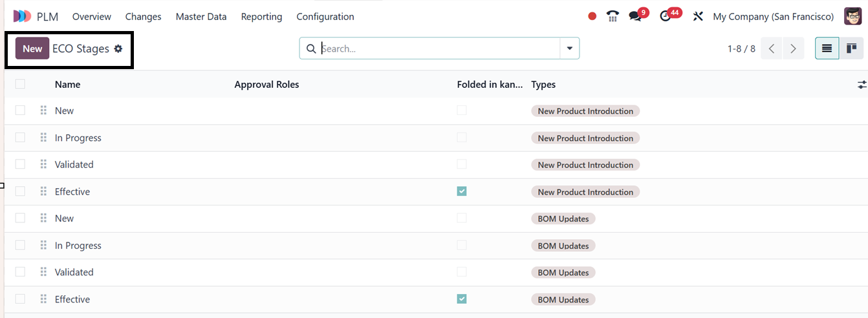Open the optional columns adjust icon
Image resolution: width=868 pixels, height=318 pixels.
pyautogui.click(x=862, y=85)
